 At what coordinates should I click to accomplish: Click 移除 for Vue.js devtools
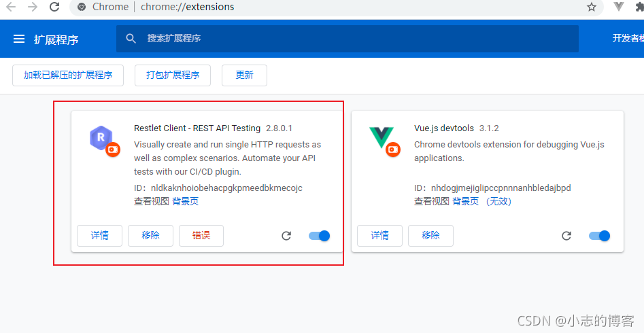click(x=430, y=236)
